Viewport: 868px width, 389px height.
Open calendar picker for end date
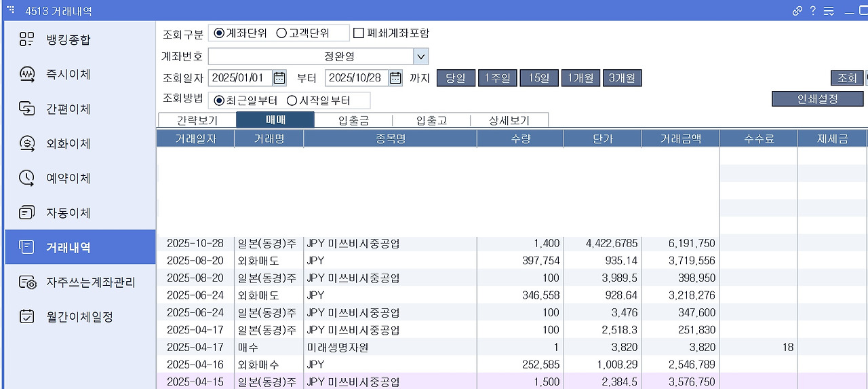click(x=395, y=77)
